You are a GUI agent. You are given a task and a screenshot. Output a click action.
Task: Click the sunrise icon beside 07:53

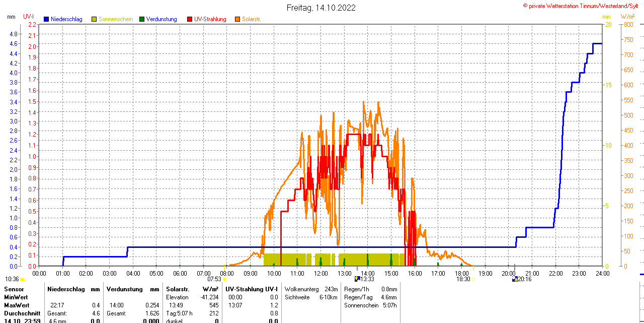[x=224, y=279]
